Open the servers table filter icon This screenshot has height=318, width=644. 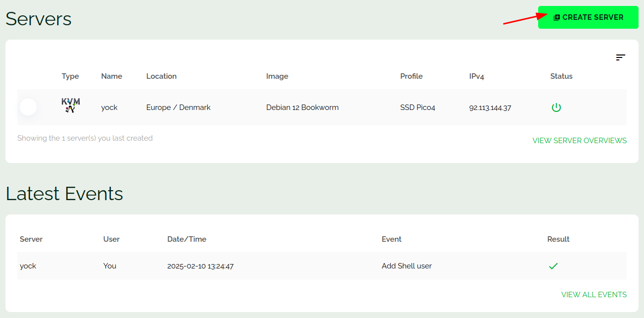[x=620, y=57]
